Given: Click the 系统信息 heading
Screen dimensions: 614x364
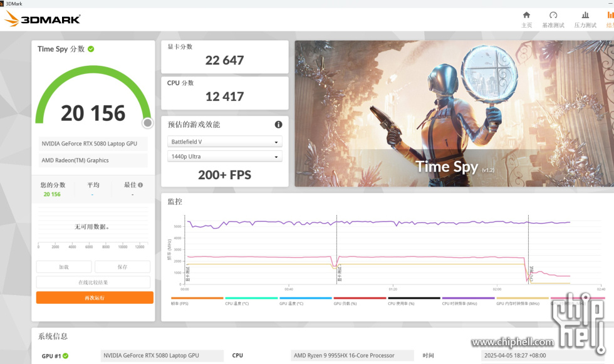Looking at the screenshot, I should [x=53, y=336].
